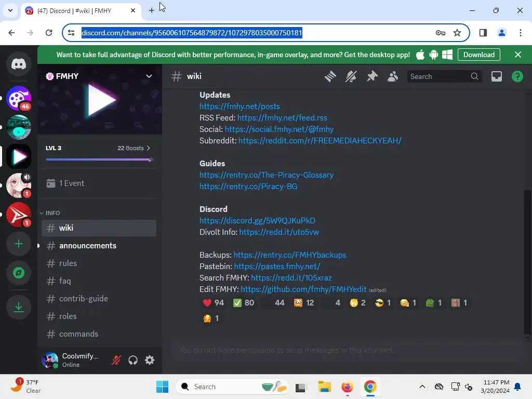The image size is (532, 399).
Task: Show hidden system tray icons
Action: [x=422, y=387]
